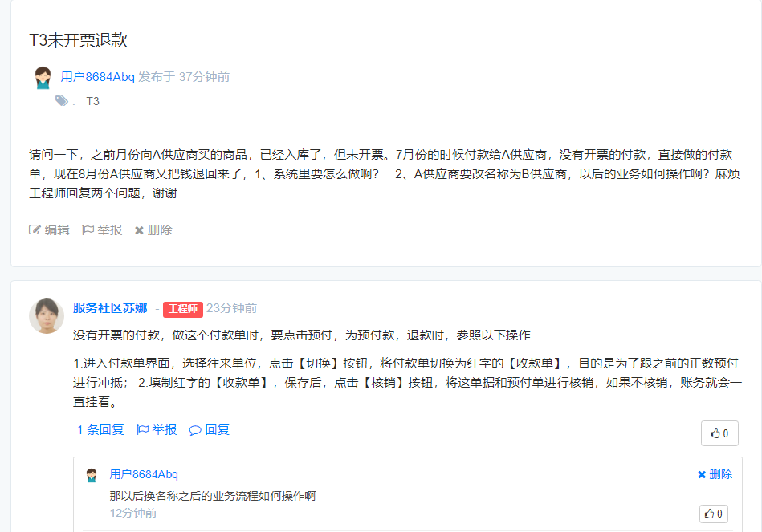Like the engineer's answer with thumbs-up
The height and width of the screenshot is (532, 762).
[x=719, y=433]
